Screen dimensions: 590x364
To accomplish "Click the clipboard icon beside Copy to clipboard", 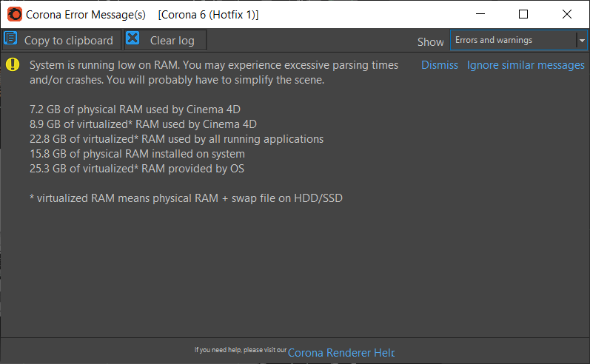I will pos(11,40).
